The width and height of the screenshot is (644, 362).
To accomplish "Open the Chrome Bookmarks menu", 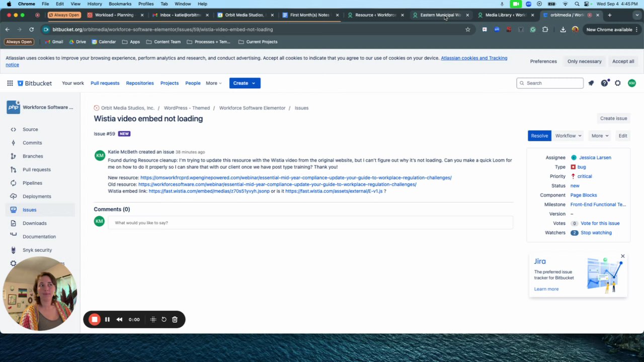I will 120,4.
